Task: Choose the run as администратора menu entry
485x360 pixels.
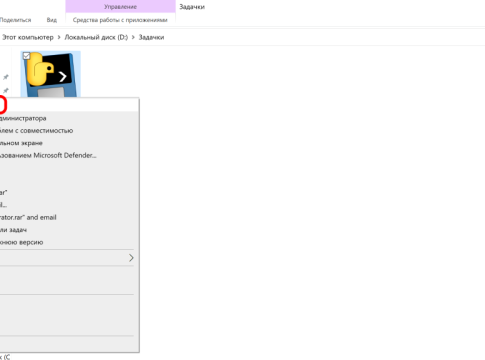Action: coord(69,118)
